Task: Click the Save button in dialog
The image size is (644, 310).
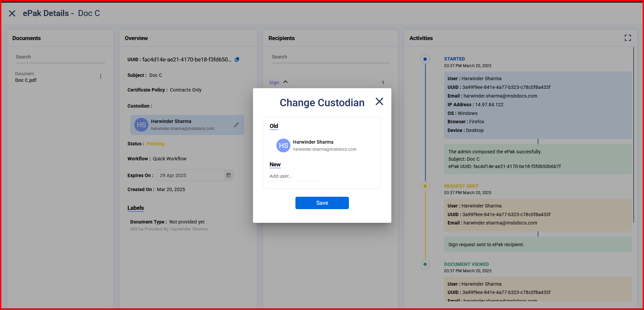Action: pyautogui.click(x=322, y=203)
